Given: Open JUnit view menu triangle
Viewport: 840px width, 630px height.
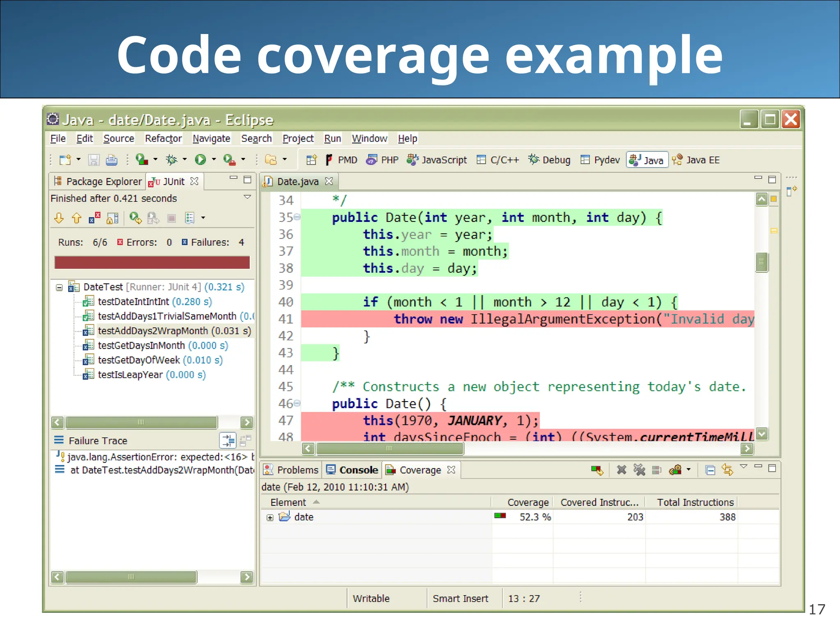Looking at the screenshot, I should (x=247, y=197).
